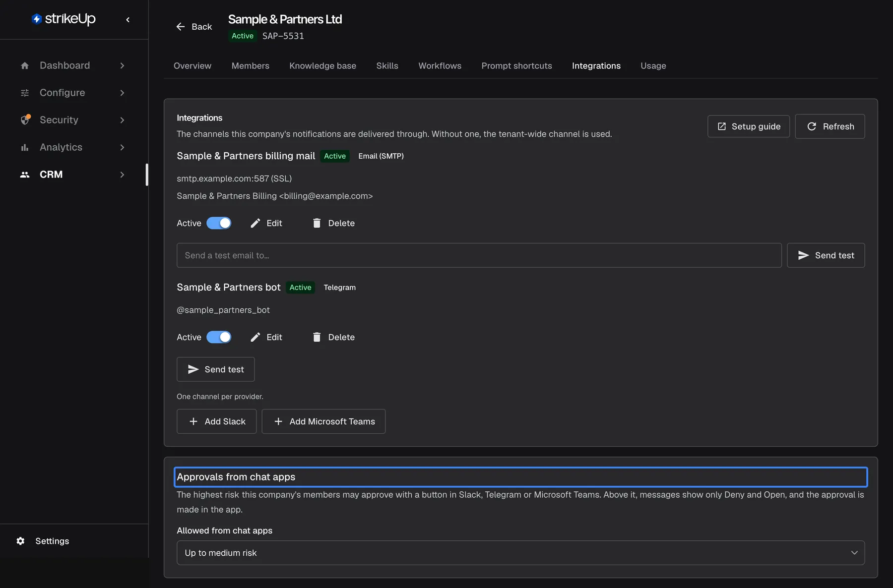Viewport: 893px width, 588px height.
Task: Collapse the sidebar with the chevron
Action: (128, 20)
